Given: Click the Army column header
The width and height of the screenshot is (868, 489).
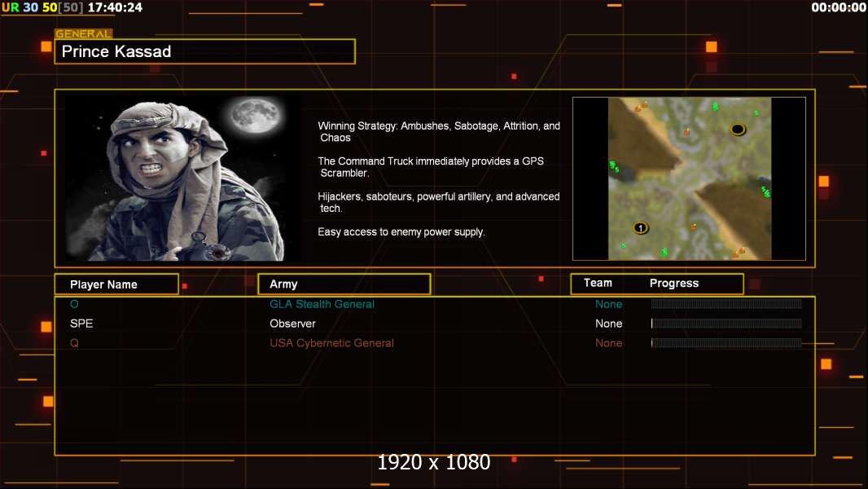Looking at the screenshot, I should [344, 284].
